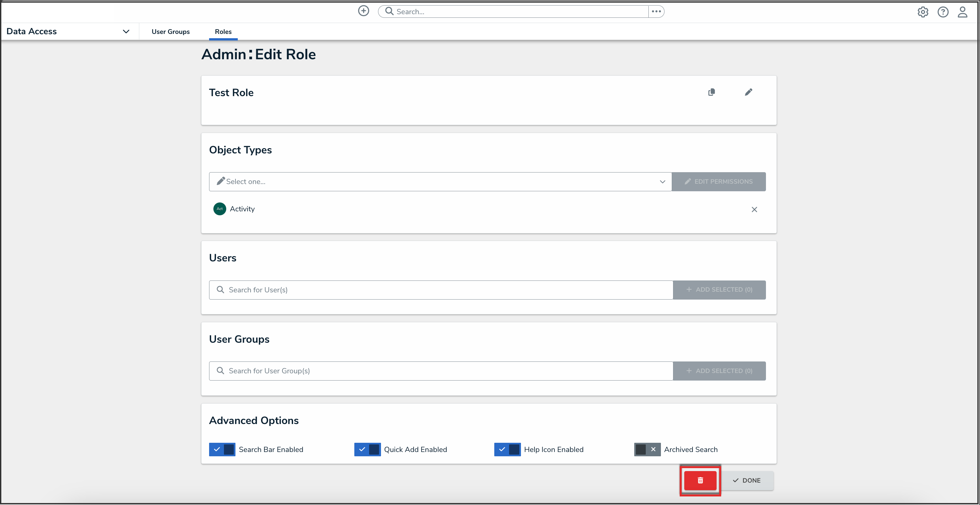Open the help question mark icon

coord(943,12)
